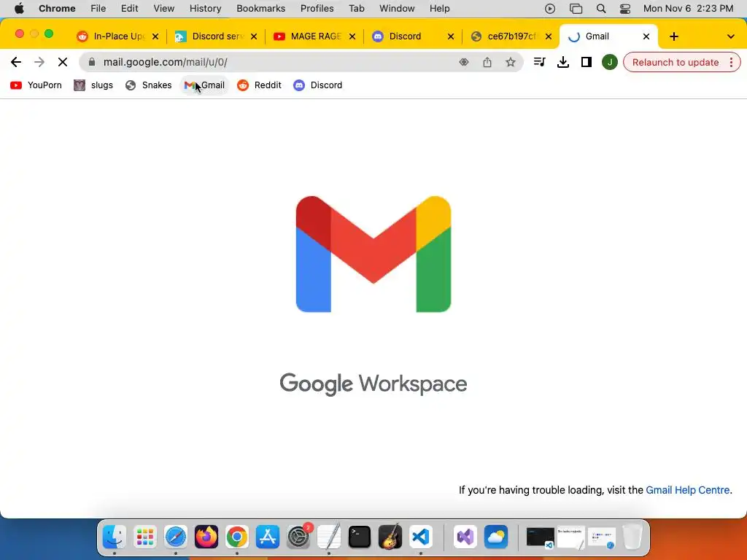Viewport: 747px width, 560px height.
Task: Open the green J profile avatar
Action: pos(609,62)
